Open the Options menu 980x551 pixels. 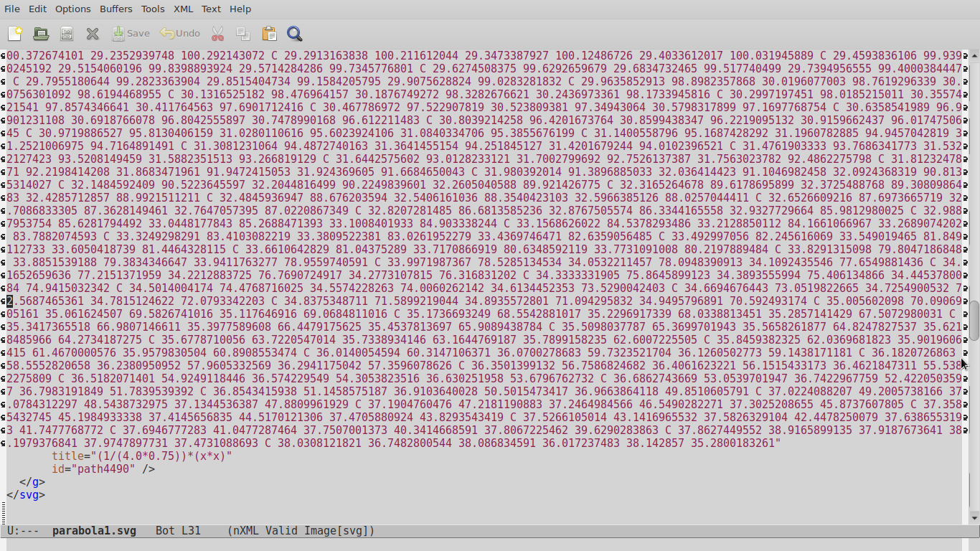click(x=72, y=9)
